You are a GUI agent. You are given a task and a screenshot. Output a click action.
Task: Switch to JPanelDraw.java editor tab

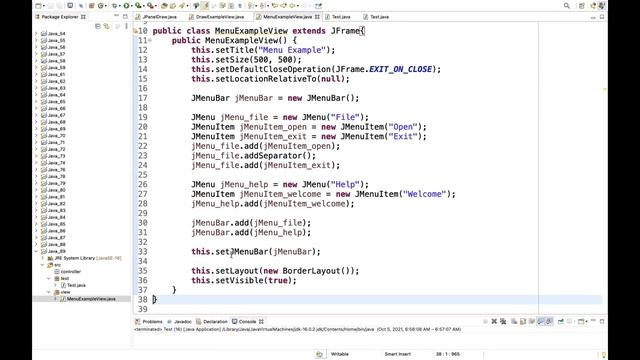[160, 17]
